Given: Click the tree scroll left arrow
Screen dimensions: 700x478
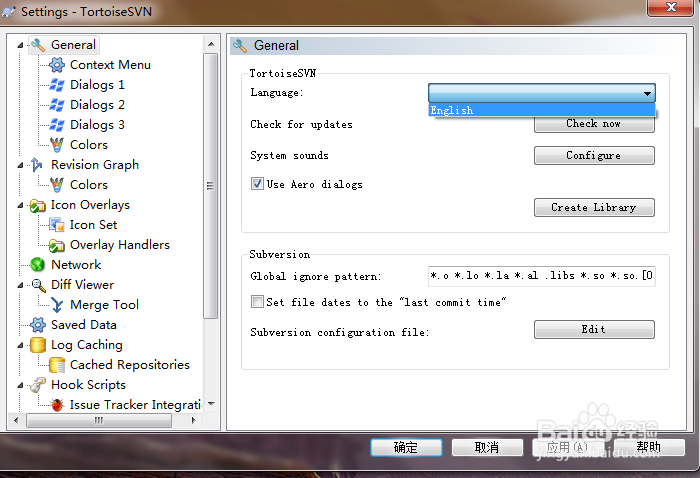Looking at the screenshot, I should (x=17, y=420).
